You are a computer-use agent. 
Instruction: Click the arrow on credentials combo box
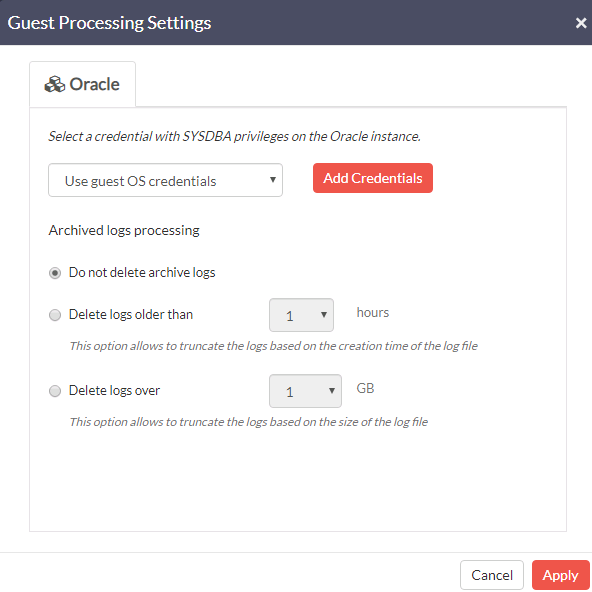tap(273, 180)
